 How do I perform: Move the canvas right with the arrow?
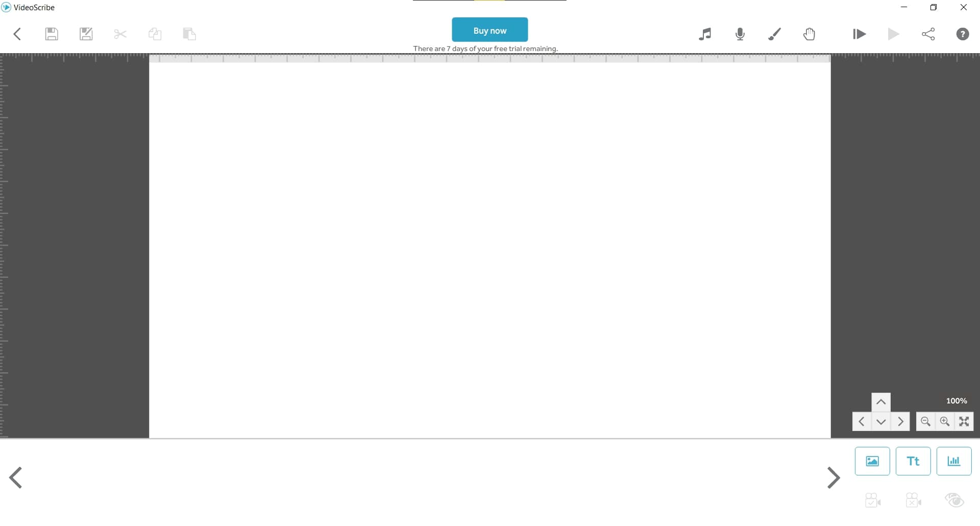(900, 422)
